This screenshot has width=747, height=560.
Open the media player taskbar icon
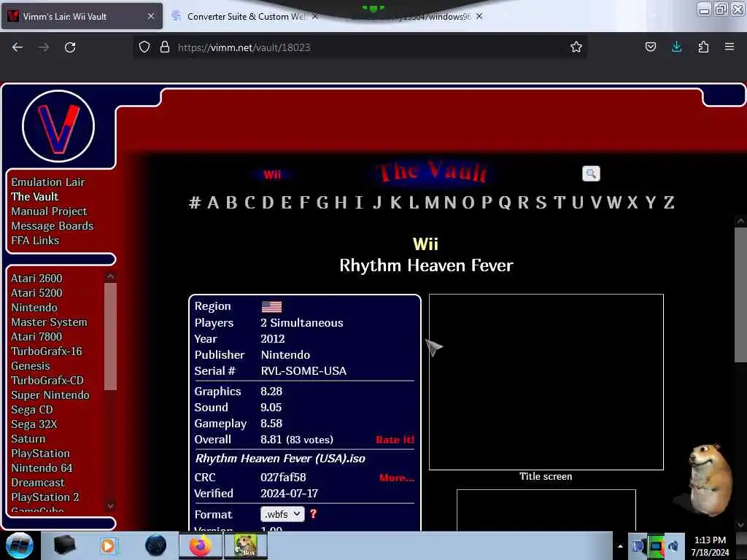pos(108,545)
